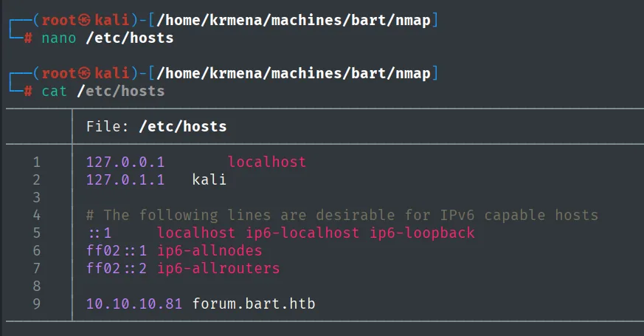Screen dimensions: 644x336
Task: Click '/etc/hosts' argument after nano
Action: 129,38
